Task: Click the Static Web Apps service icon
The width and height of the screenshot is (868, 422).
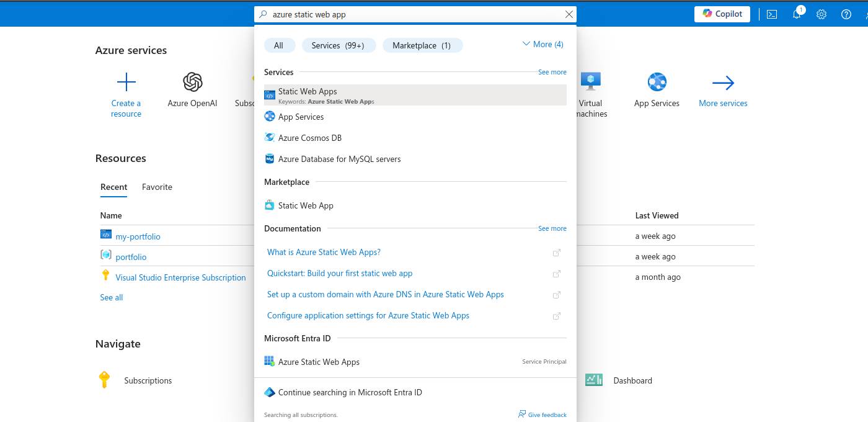Action: pos(270,95)
